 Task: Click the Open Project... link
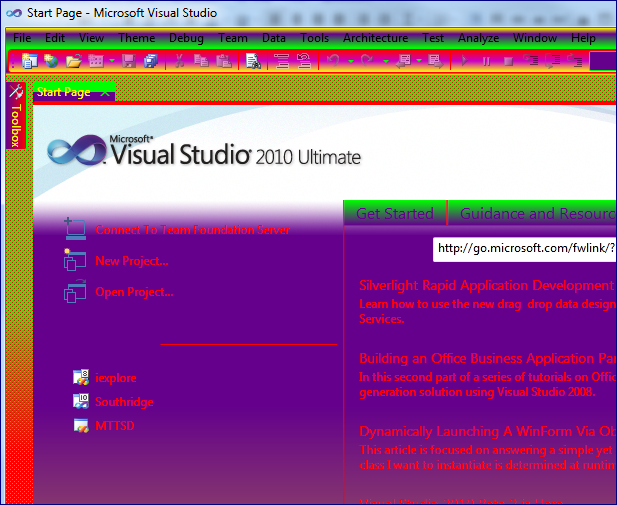coord(134,292)
